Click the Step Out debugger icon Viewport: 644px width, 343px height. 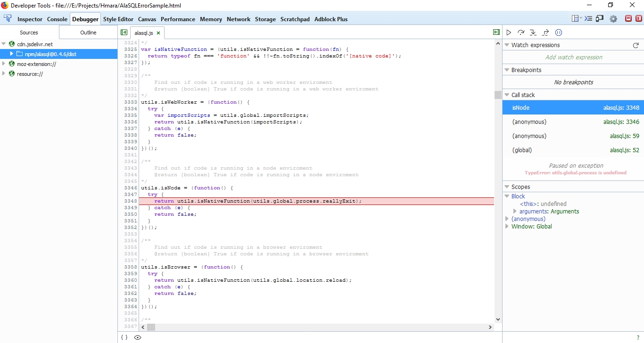pos(545,32)
